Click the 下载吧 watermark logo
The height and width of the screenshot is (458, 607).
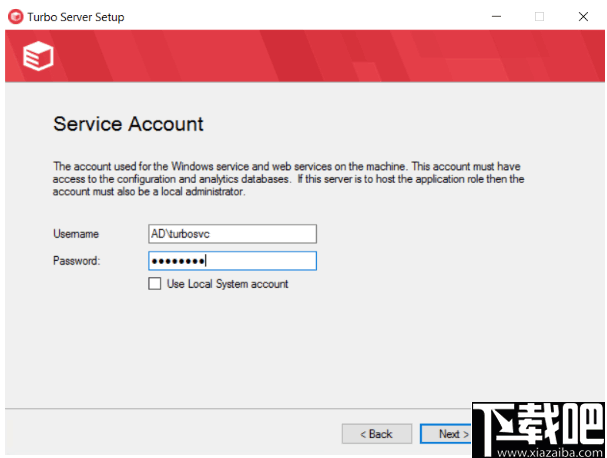pyautogui.click(x=538, y=424)
